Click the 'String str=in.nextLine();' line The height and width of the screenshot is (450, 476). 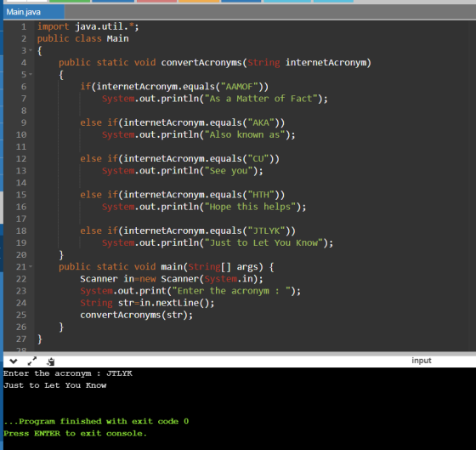(147, 303)
